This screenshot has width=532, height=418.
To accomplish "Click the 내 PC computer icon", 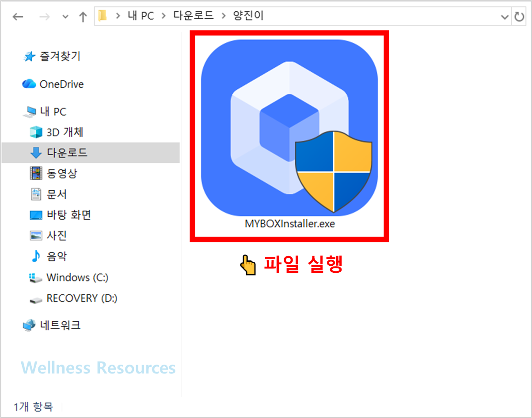I will tap(29, 112).
